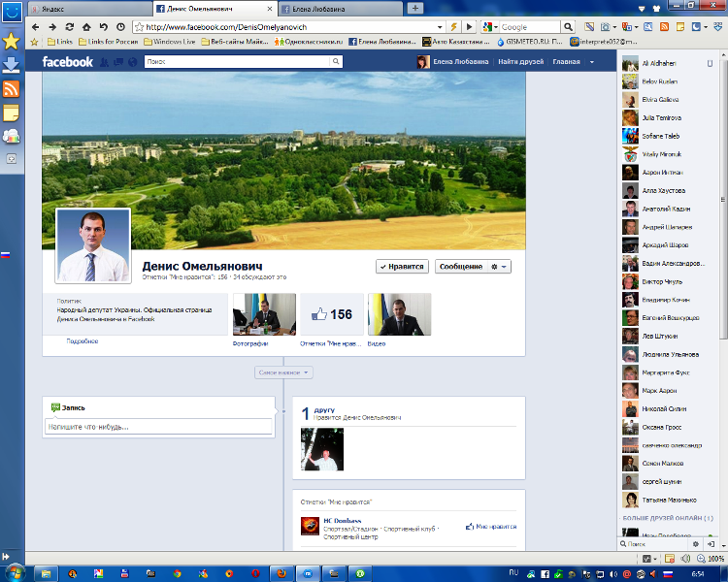This screenshot has width=728, height=582.
Task: Click the Google search box in the toolbar
Action: 530,27
